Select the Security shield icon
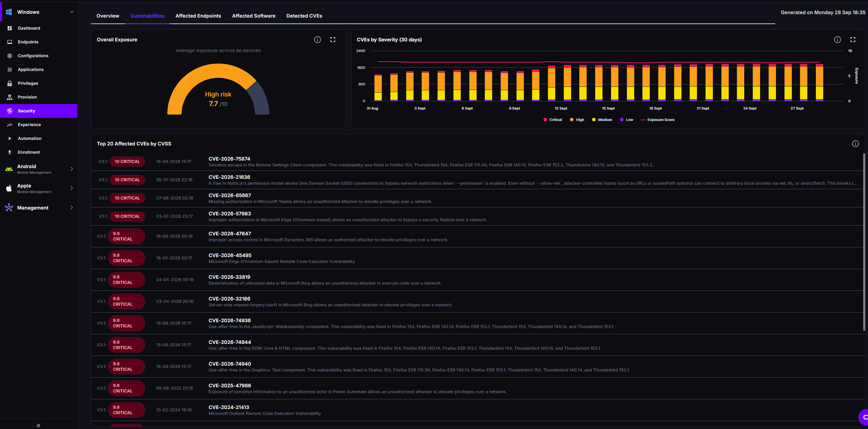The image size is (868, 429). 10,111
